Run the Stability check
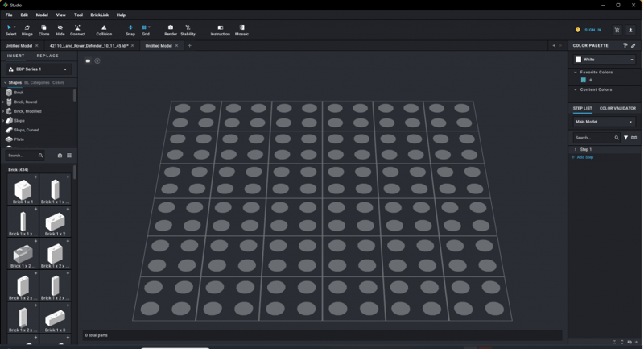Image resolution: width=644 pixels, height=349 pixels. [x=188, y=30]
